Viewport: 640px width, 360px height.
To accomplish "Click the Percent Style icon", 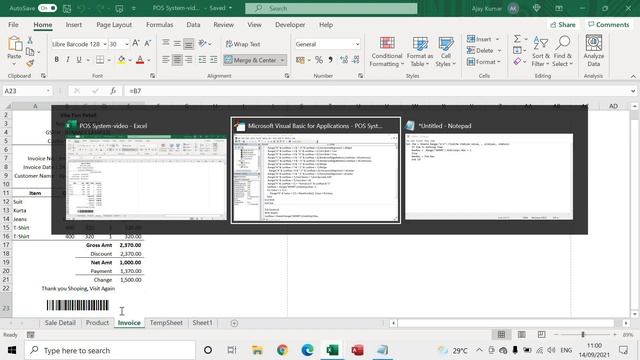I will click(x=319, y=60).
